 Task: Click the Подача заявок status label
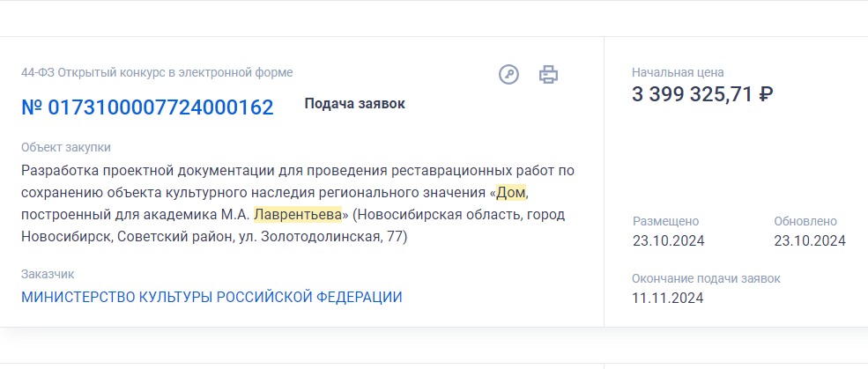(x=354, y=104)
